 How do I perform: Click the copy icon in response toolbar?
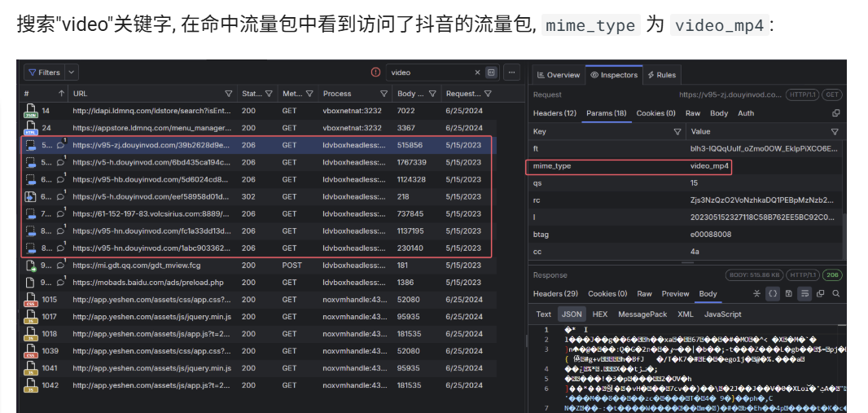point(820,293)
